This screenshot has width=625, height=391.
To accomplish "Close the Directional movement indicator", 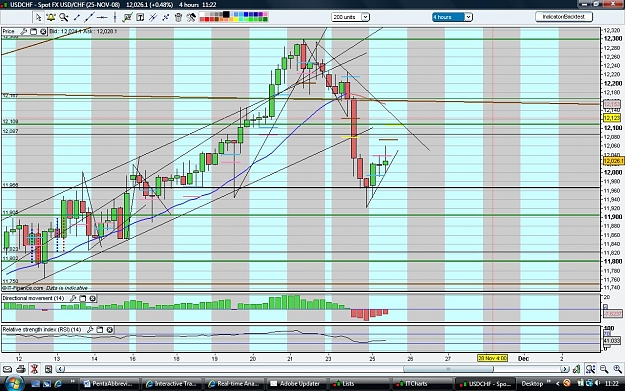I will 92,298.
